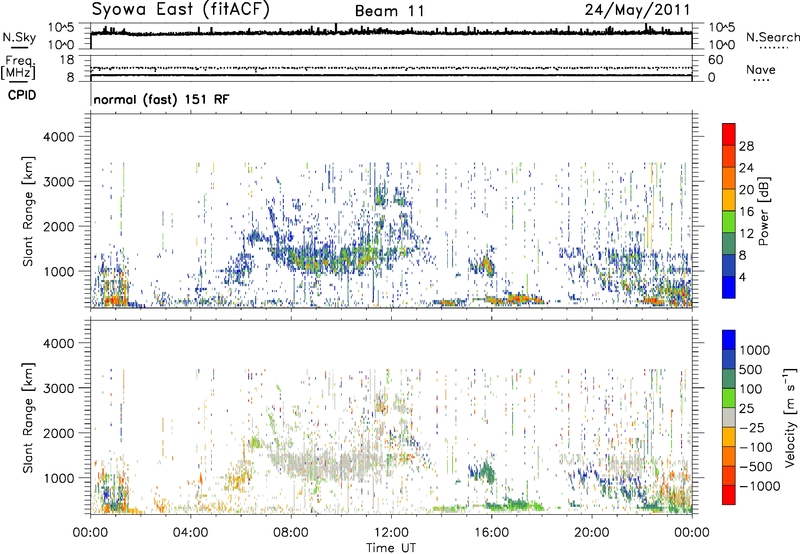
Task: Select the 'Beam 11' label
Action: click(389, 11)
